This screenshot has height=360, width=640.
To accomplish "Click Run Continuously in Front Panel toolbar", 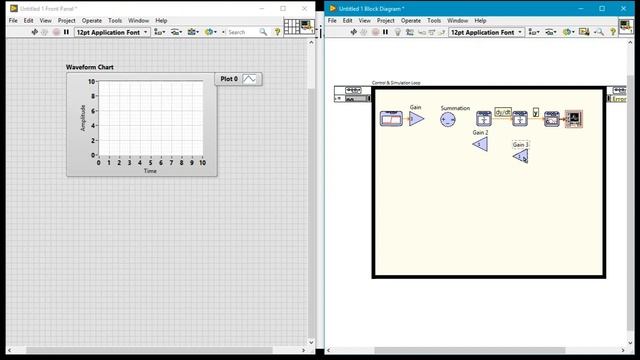I will [45, 32].
